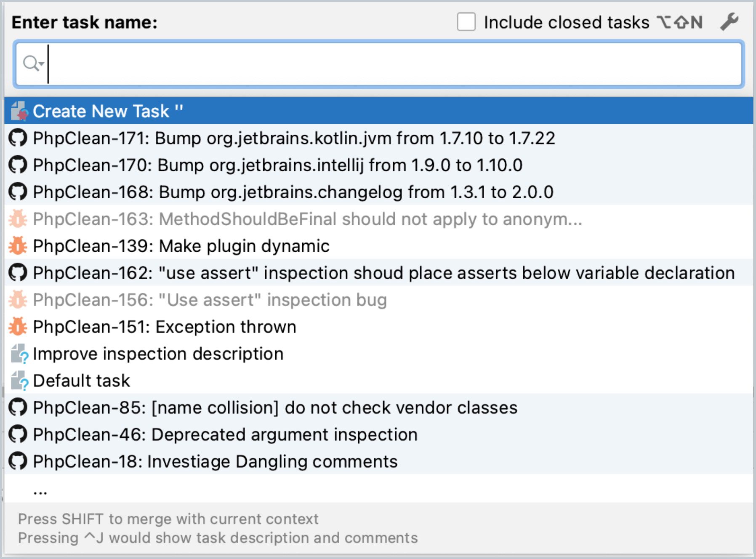Image resolution: width=756 pixels, height=559 pixels.
Task: Click bug icon for PhpClean-139
Action: point(18,246)
